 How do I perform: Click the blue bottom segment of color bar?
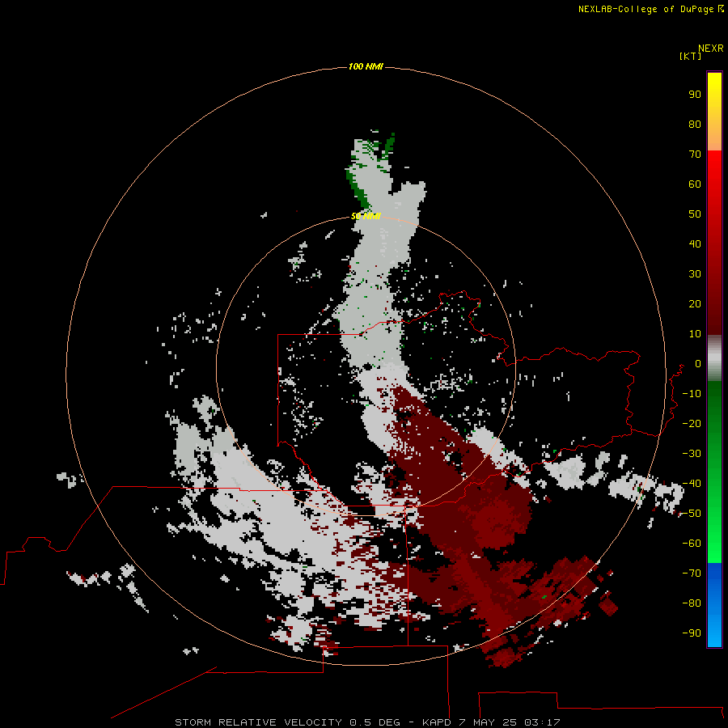pyautogui.click(x=714, y=605)
